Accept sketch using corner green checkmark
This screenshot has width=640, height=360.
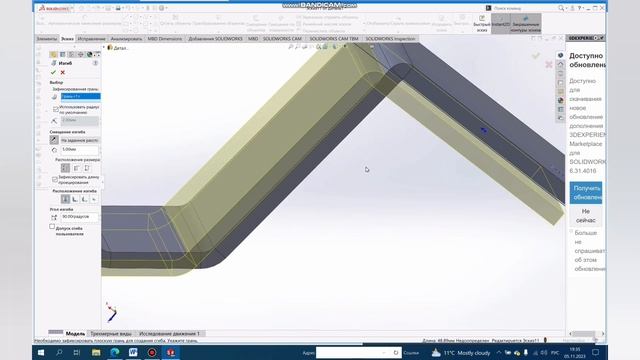coord(536,56)
